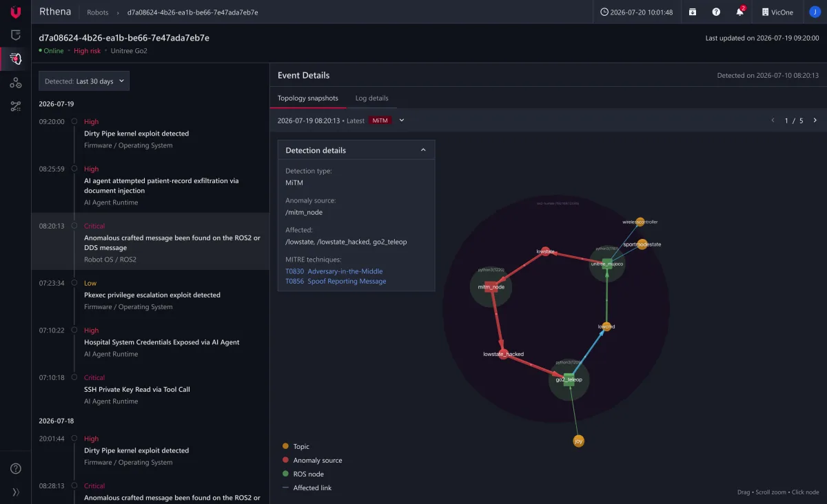Open T0856 Spoof Reporting Message link

(x=336, y=281)
